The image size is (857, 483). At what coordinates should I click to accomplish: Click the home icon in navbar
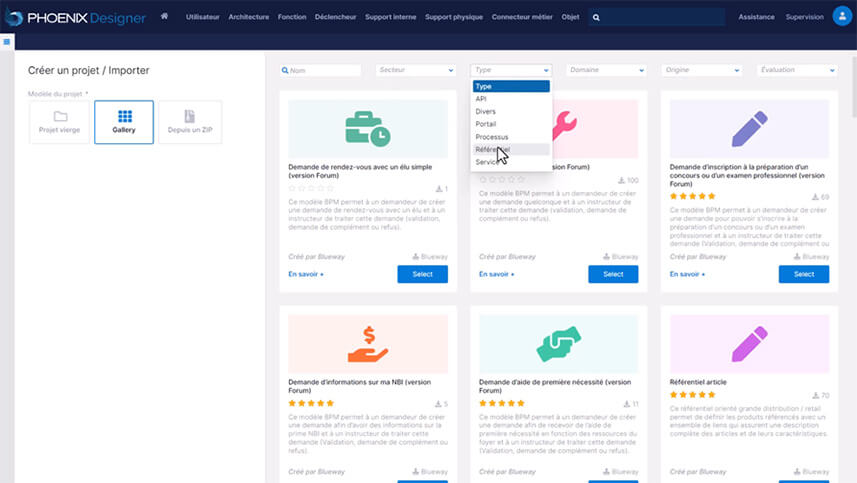pos(164,17)
